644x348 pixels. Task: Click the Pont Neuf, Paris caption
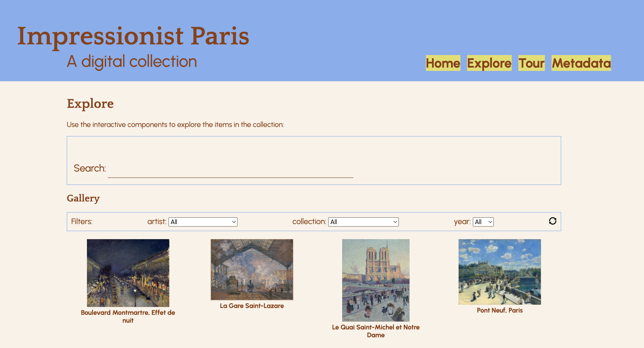point(500,310)
